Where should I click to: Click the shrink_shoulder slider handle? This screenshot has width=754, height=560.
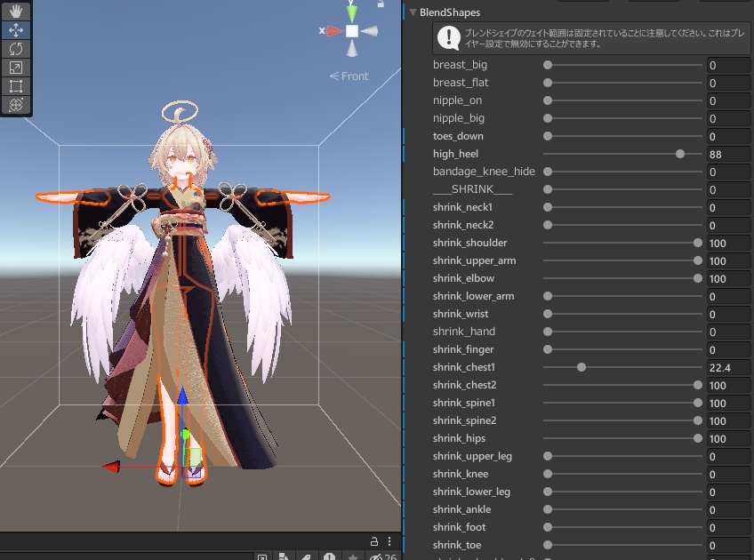coord(698,243)
